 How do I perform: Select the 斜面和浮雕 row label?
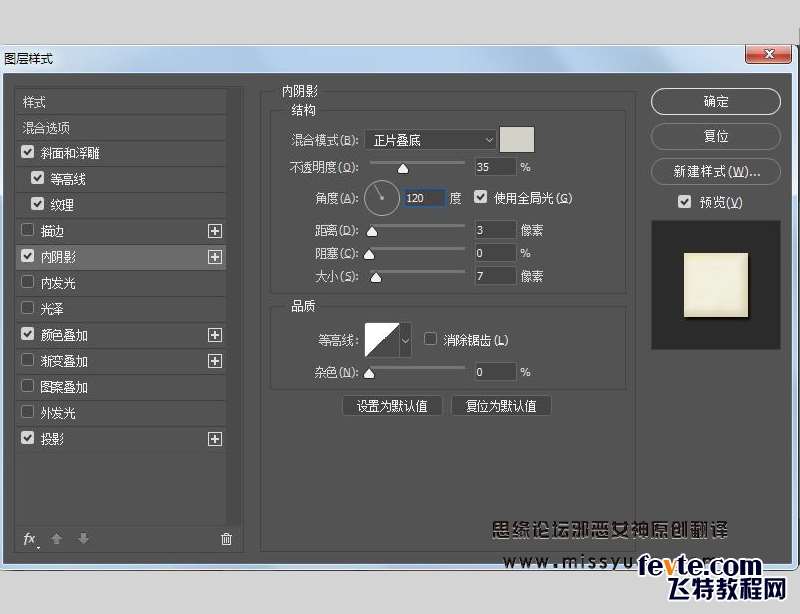[x=70, y=153]
